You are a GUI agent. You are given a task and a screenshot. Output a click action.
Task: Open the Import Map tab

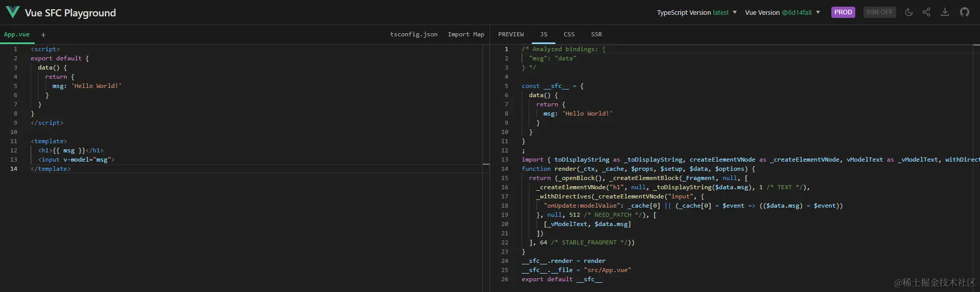click(466, 34)
